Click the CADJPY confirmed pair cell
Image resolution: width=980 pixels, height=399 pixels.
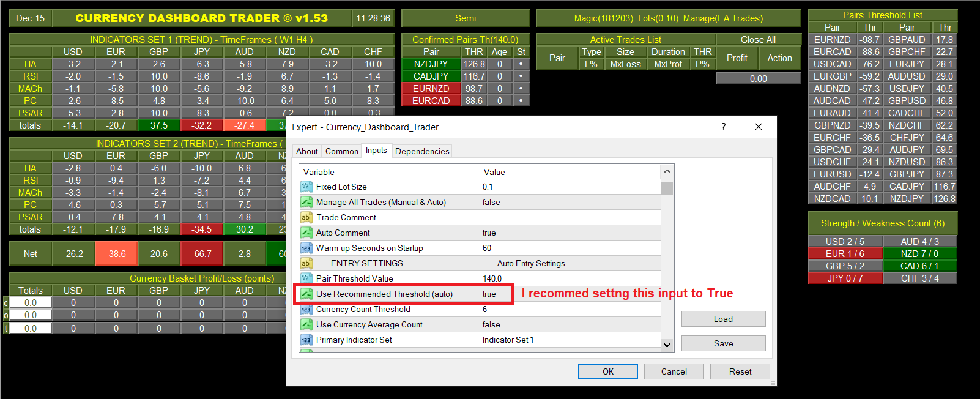431,76
